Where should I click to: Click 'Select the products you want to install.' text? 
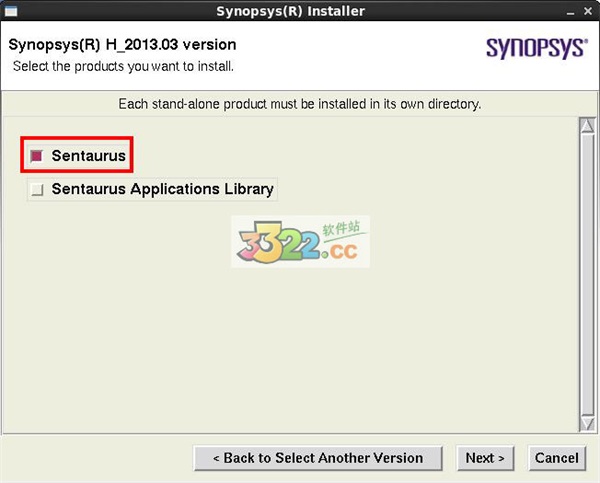123,66
